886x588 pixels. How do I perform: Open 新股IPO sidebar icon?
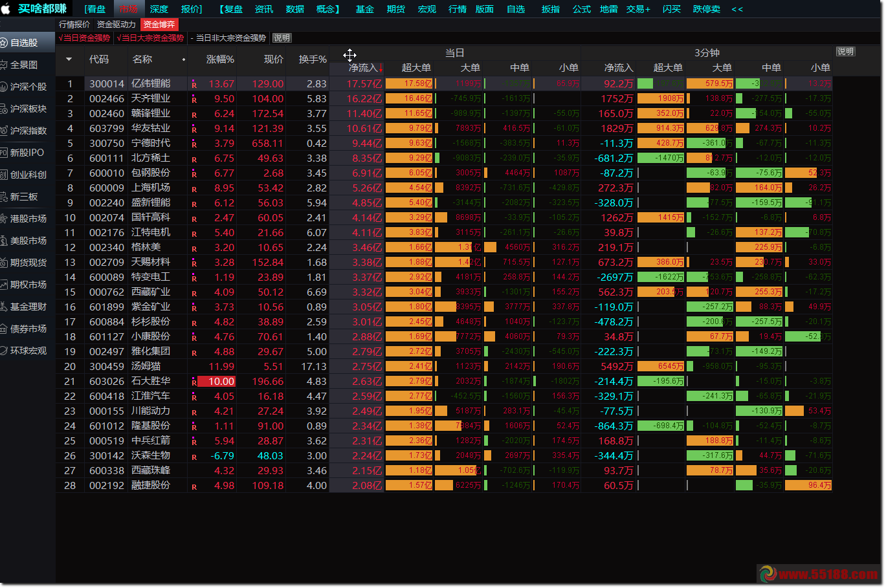4,153
